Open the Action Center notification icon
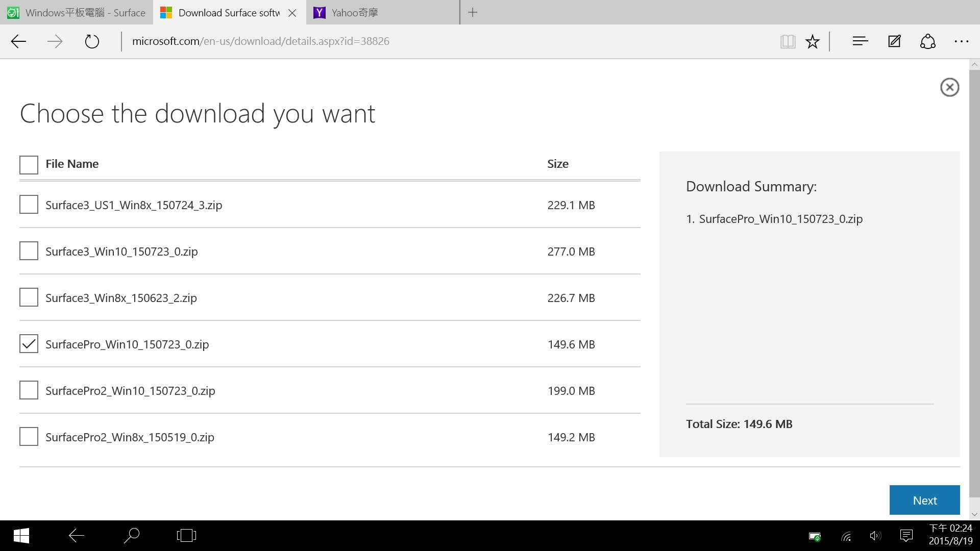 coord(906,536)
